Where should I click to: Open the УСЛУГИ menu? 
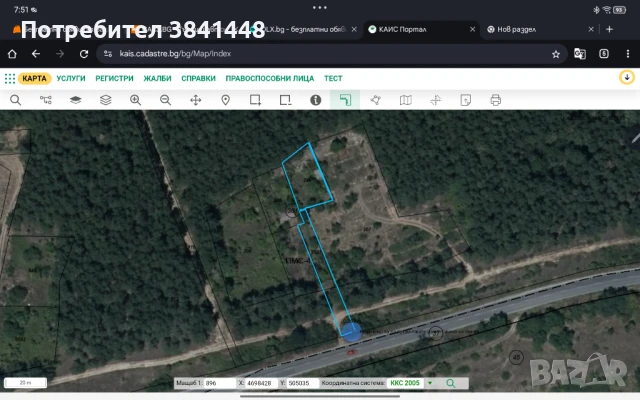click(x=71, y=78)
